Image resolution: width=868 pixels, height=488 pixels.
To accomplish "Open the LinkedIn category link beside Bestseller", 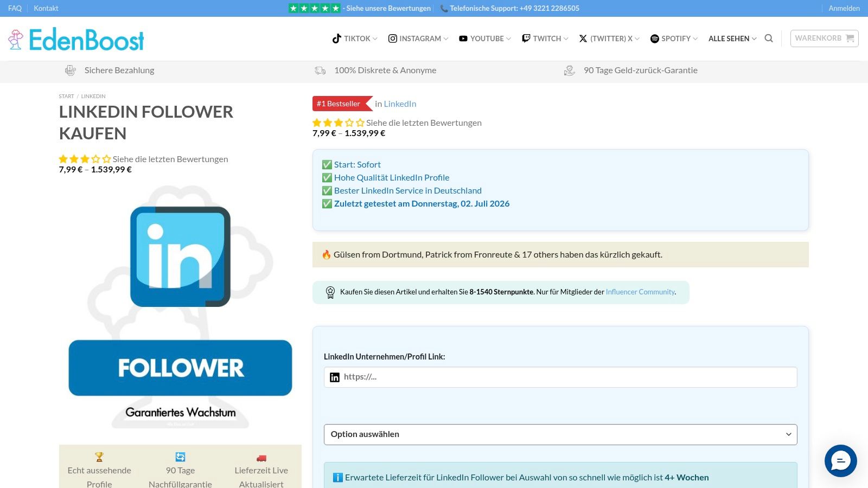I will (400, 104).
